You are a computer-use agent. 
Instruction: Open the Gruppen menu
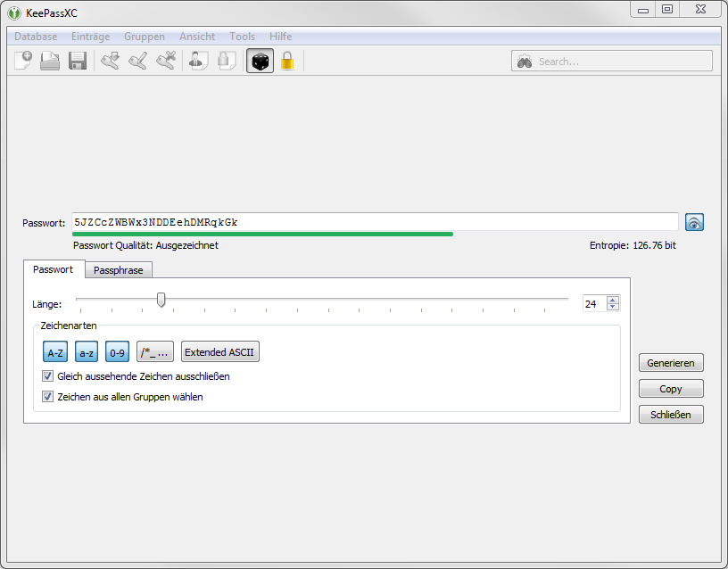[x=145, y=37]
